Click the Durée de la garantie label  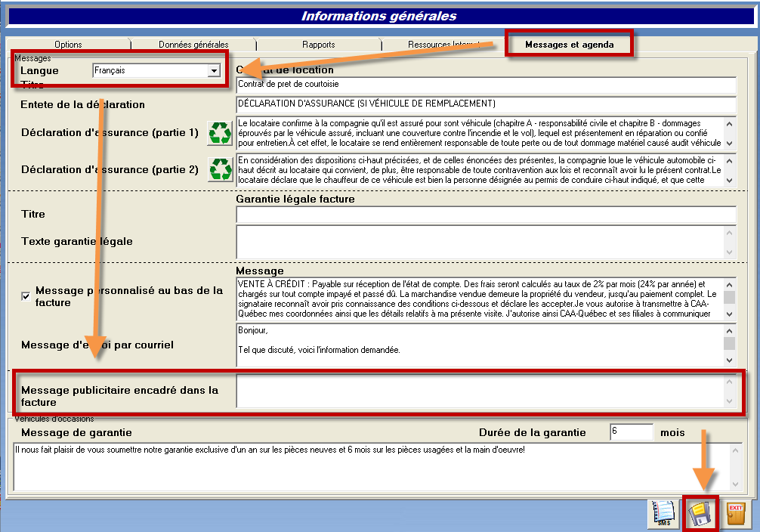click(532, 432)
